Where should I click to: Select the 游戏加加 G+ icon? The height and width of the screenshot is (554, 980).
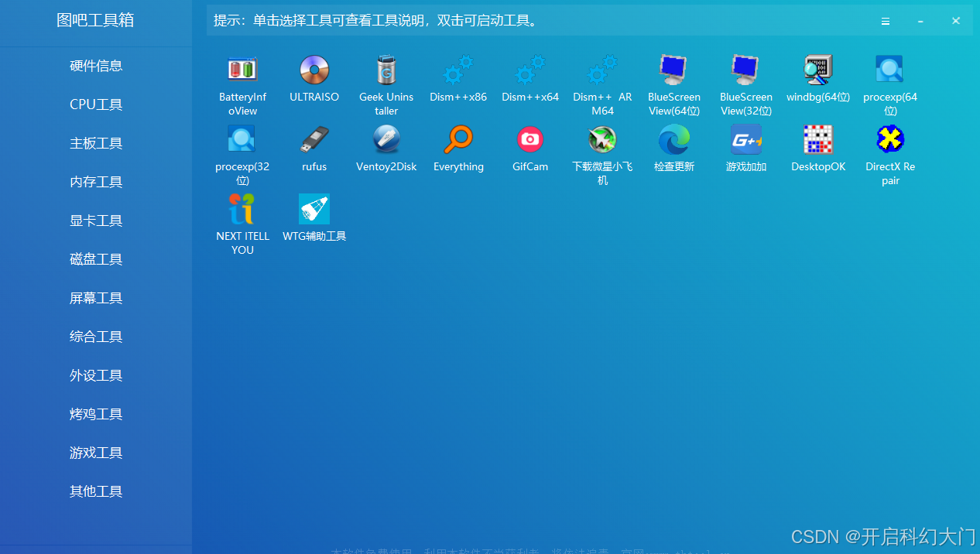pos(746,139)
